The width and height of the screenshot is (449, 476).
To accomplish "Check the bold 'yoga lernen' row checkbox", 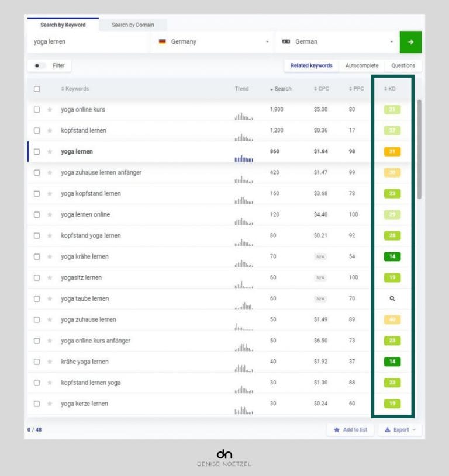I will pos(37,151).
